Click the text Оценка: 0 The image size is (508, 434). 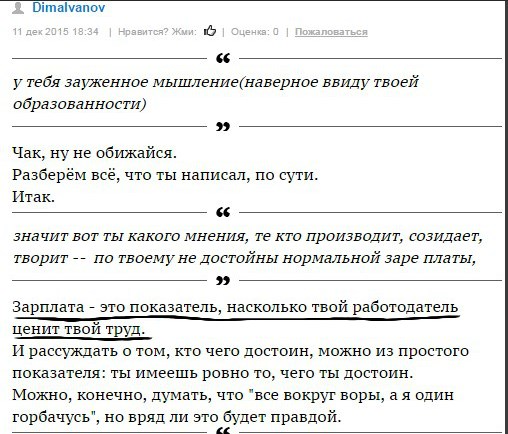tap(255, 32)
